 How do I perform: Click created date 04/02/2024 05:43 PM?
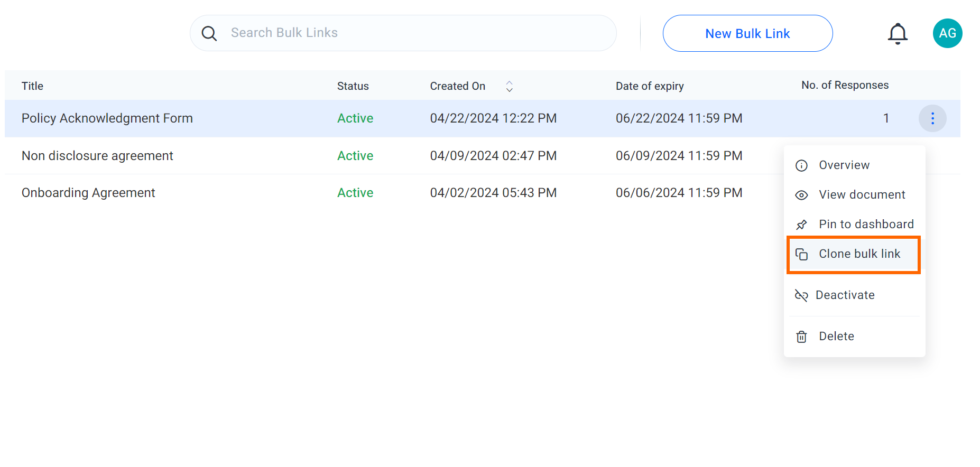[x=493, y=193]
